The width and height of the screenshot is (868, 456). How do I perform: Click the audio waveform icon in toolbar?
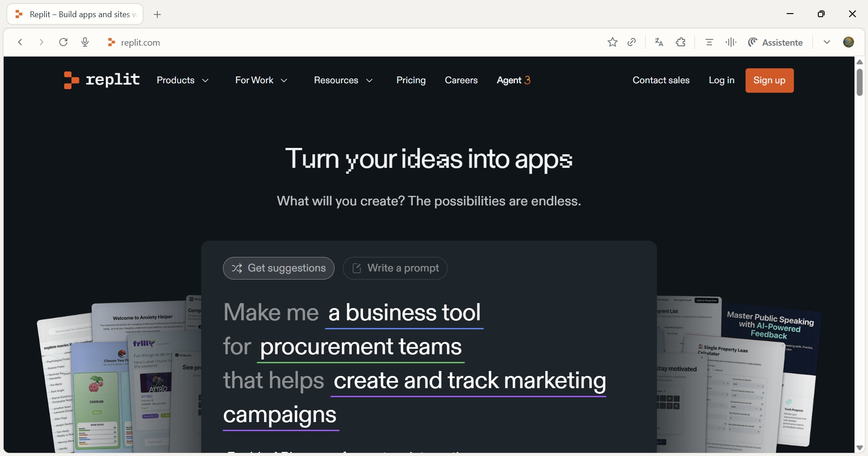[x=731, y=43]
